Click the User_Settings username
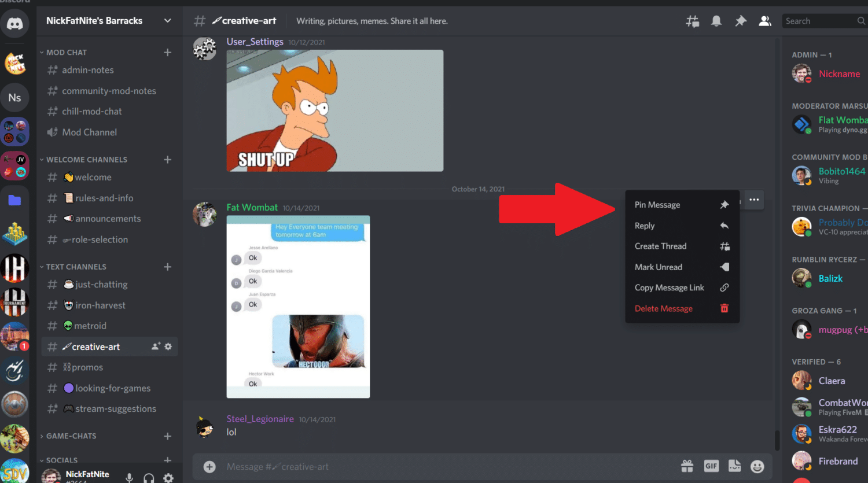 [255, 42]
